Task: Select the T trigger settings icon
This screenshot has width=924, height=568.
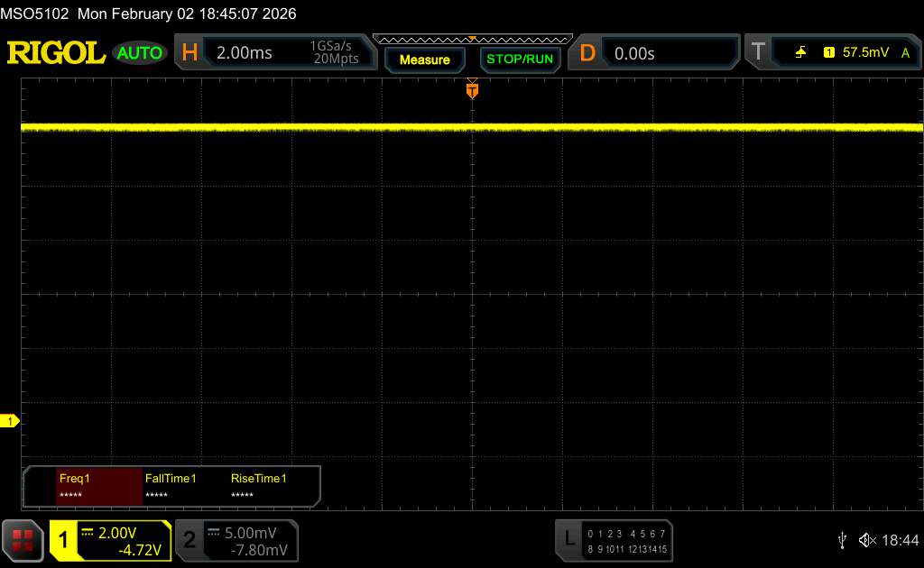Action: point(758,53)
